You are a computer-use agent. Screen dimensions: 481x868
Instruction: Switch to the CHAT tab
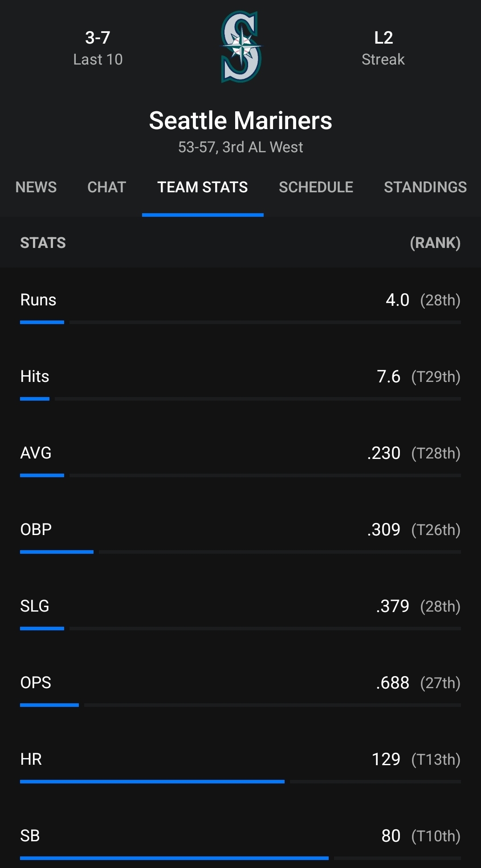pyautogui.click(x=107, y=187)
